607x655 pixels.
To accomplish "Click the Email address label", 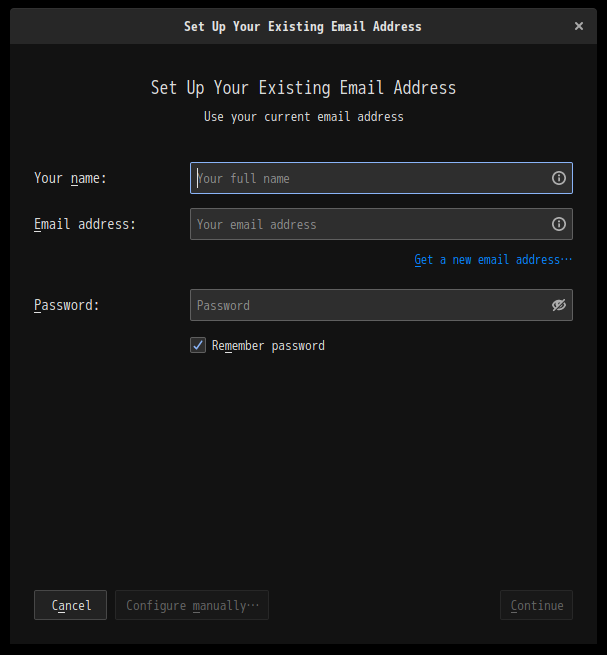I will 85,224.
